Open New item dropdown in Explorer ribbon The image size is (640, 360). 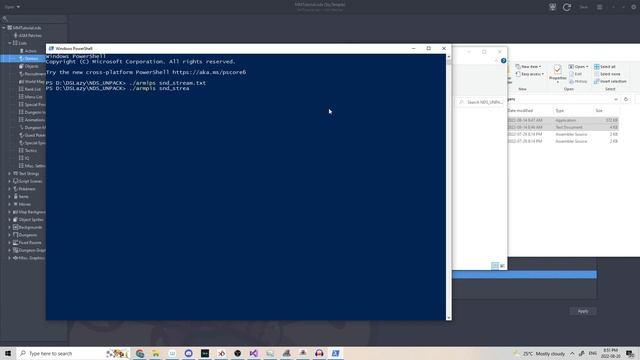coord(529,67)
